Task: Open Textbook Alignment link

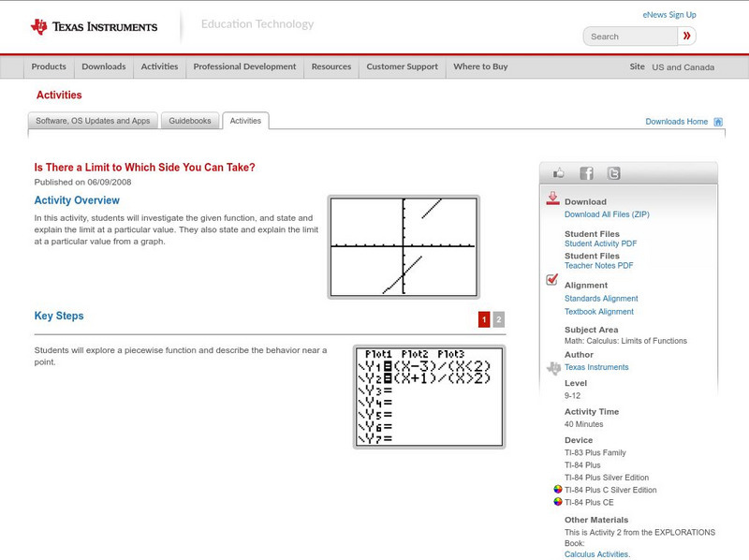Action: click(x=599, y=312)
